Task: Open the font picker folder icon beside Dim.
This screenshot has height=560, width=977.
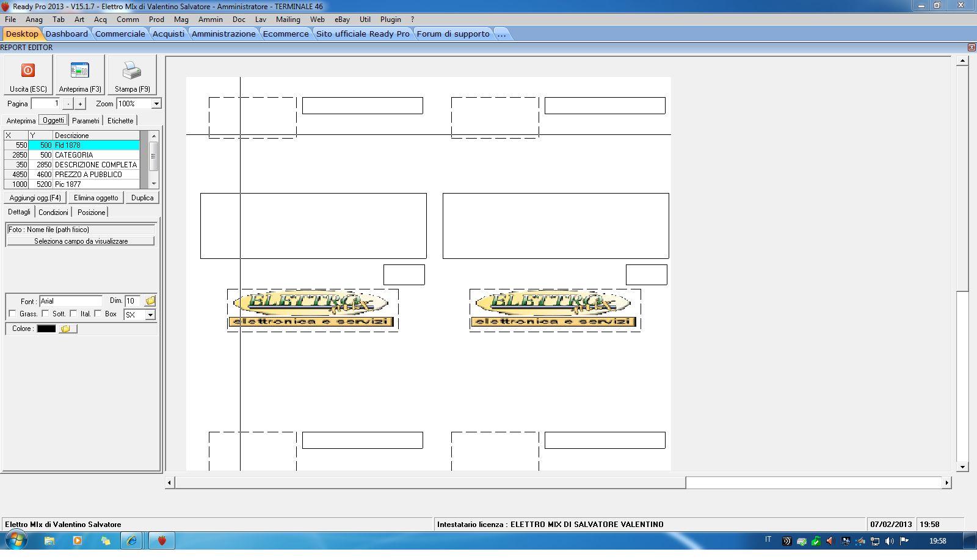Action: 150,301
